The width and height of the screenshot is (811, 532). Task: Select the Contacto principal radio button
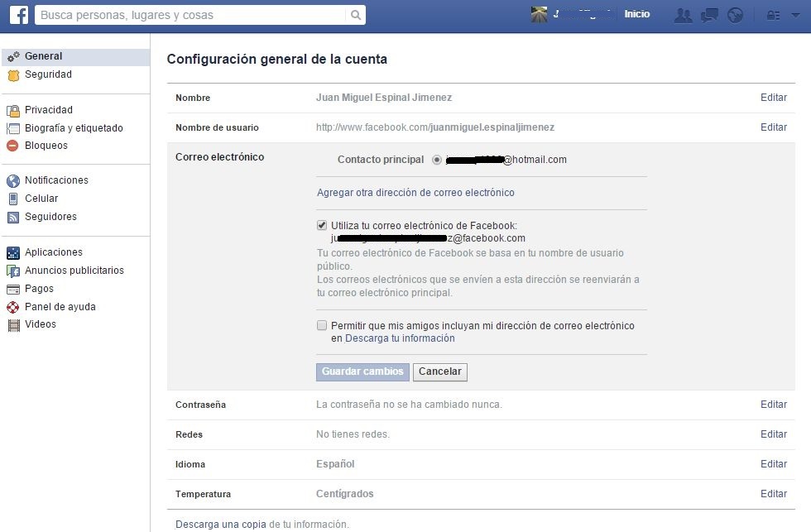coord(437,160)
